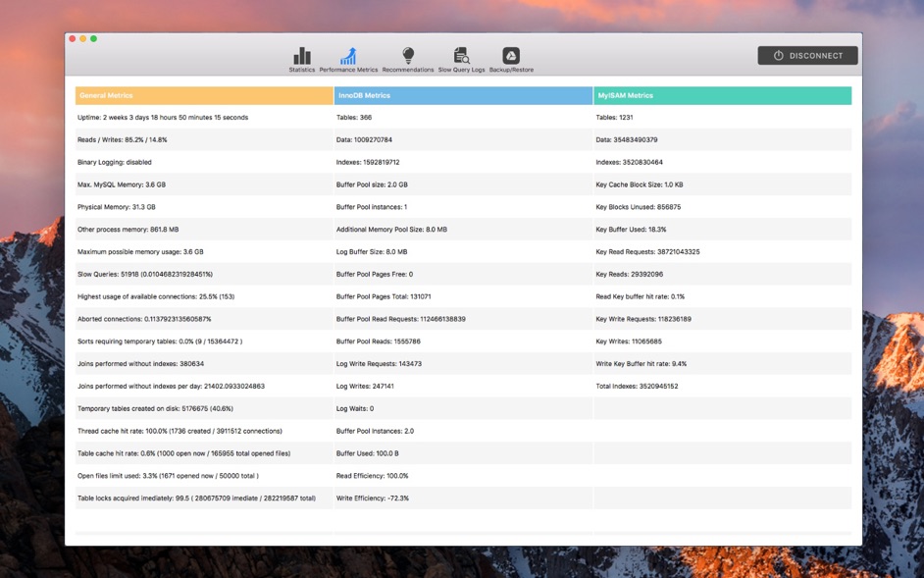Select the Uptime row in General Metrics
This screenshot has height=578, width=924.
click(204, 118)
